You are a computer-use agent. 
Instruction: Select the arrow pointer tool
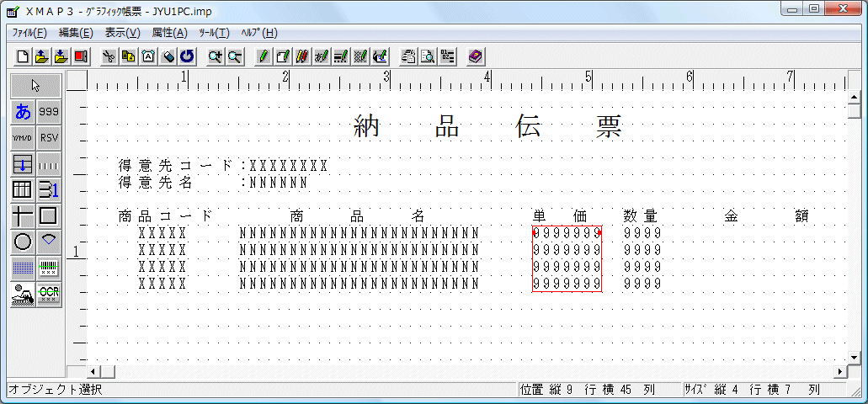pyautogui.click(x=36, y=86)
